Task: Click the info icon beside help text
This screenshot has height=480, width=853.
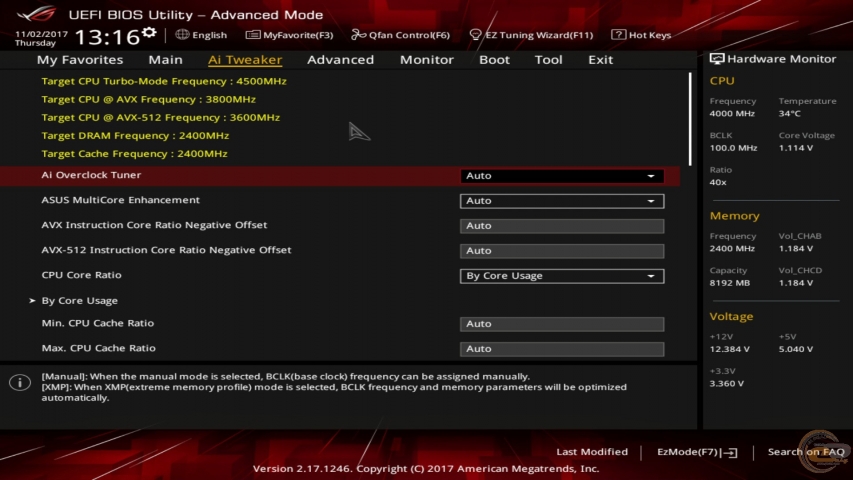Action: click(20, 383)
